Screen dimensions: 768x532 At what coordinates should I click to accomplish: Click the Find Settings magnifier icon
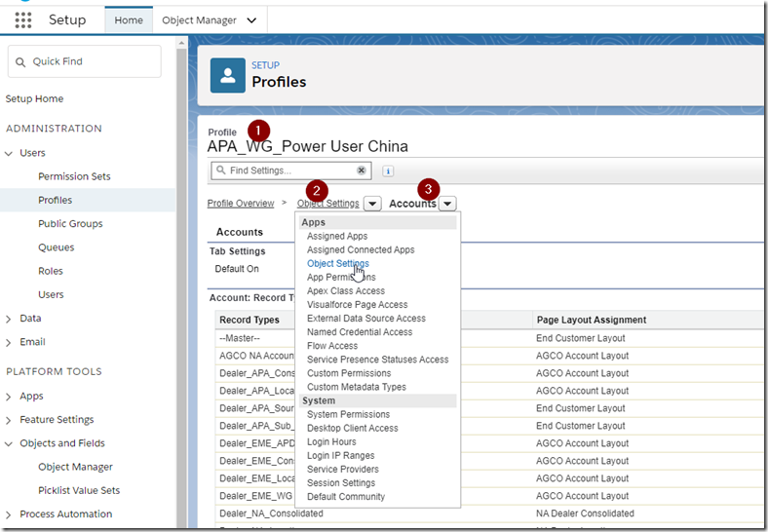(x=221, y=170)
